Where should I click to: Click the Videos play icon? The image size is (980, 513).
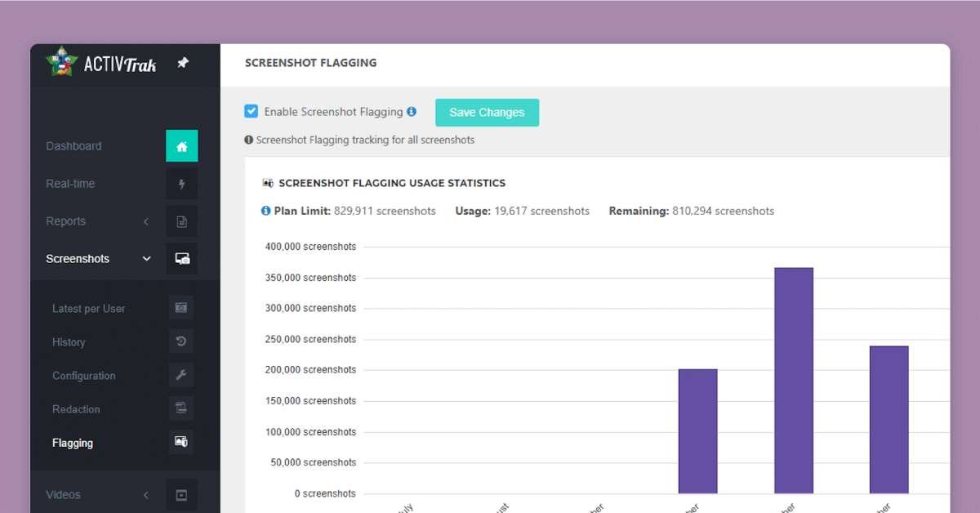(181, 494)
